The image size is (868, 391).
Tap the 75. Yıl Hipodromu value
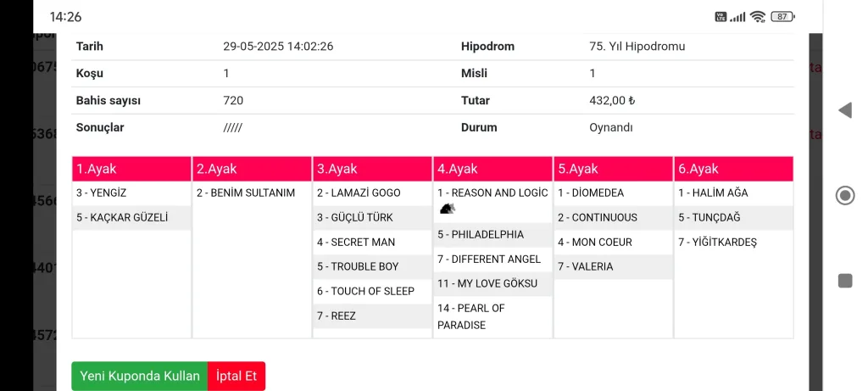(x=637, y=47)
